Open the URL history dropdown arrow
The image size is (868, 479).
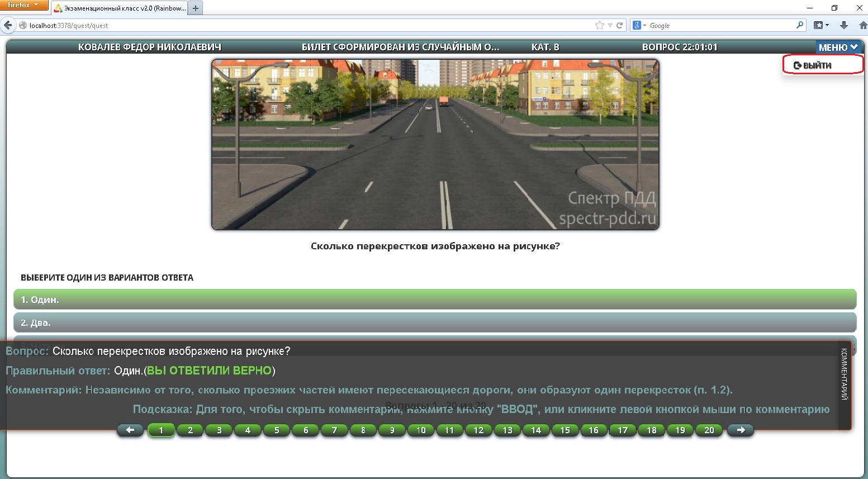tap(610, 25)
